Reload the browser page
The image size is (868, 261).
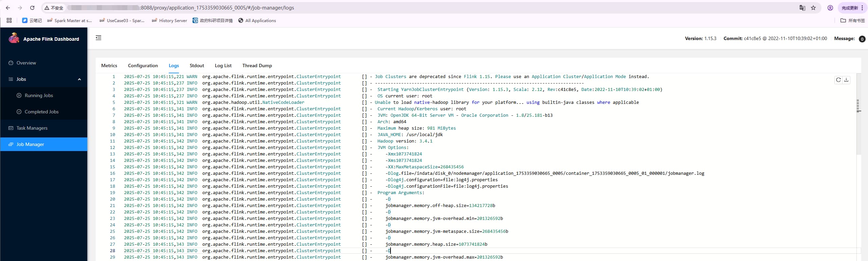(x=32, y=8)
